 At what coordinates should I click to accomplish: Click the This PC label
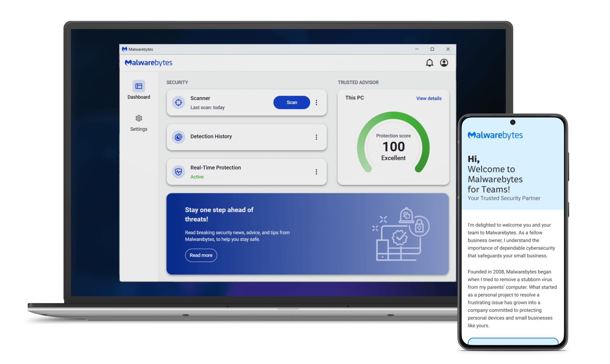(x=354, y=98)
